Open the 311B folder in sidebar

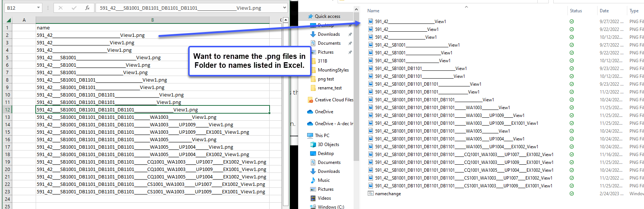[322, 61]
